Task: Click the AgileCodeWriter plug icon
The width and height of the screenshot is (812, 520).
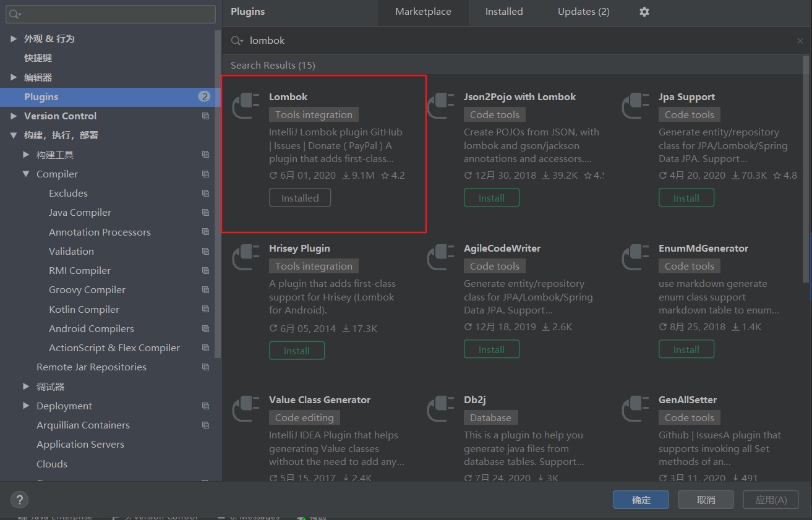Action: 441,257
